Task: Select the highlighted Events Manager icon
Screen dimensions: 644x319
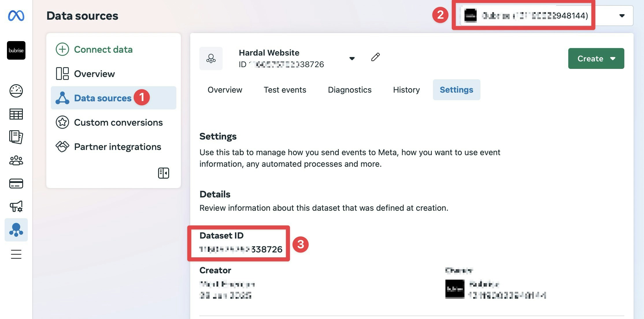Action: [16, 230]
